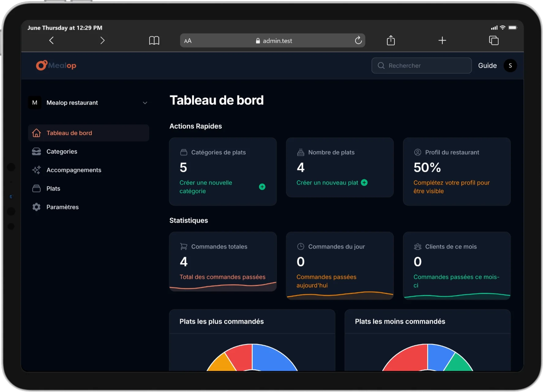This screenshot has width=543, height=392.
Task: Click Complétez votre profil pour être visible
Action: (x=451, y=187)
